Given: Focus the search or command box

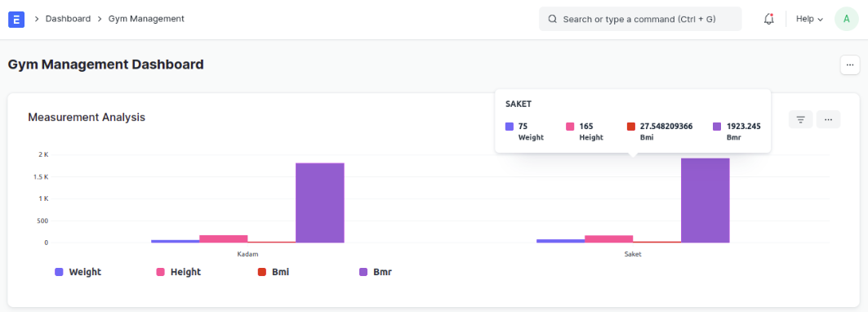Looking at the screenshot, I should pyautogui.click(x=640, y=19).
